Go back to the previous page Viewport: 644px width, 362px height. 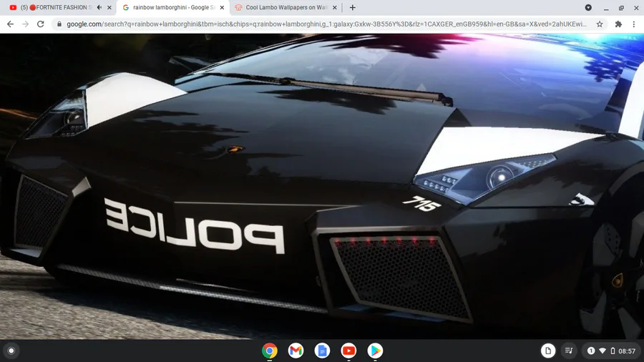pos(10,24)
